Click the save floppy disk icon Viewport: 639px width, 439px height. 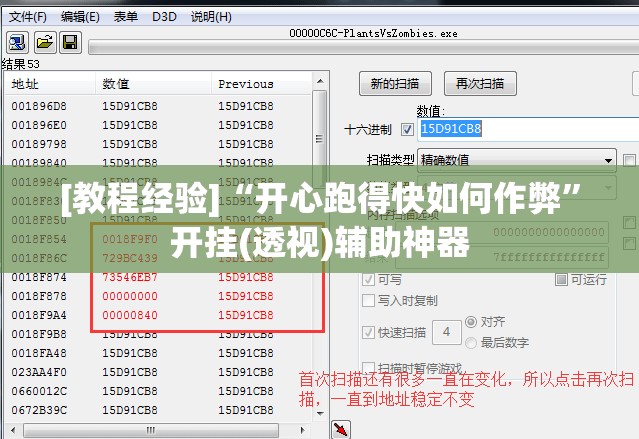(x=70, y=42)
